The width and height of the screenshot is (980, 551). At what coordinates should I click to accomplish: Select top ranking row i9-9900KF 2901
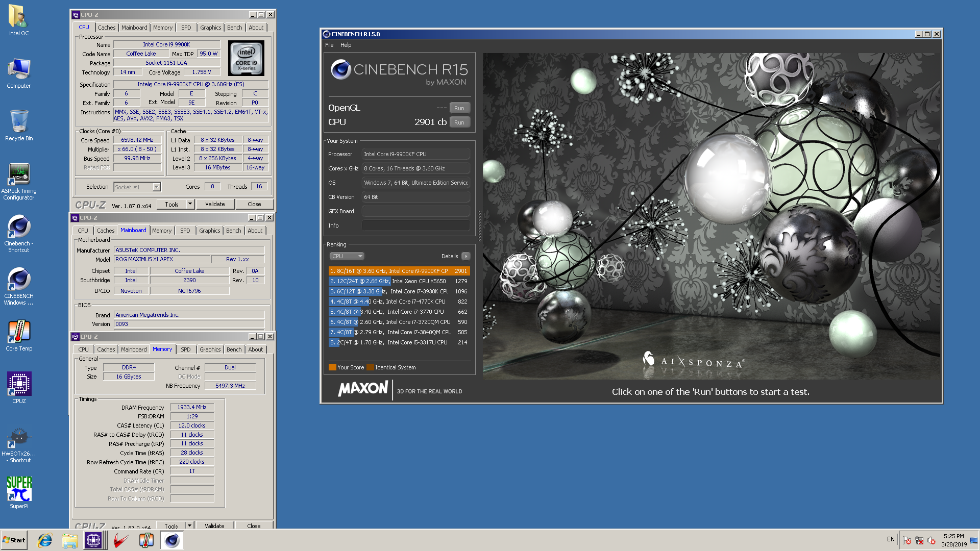[399, 271]
